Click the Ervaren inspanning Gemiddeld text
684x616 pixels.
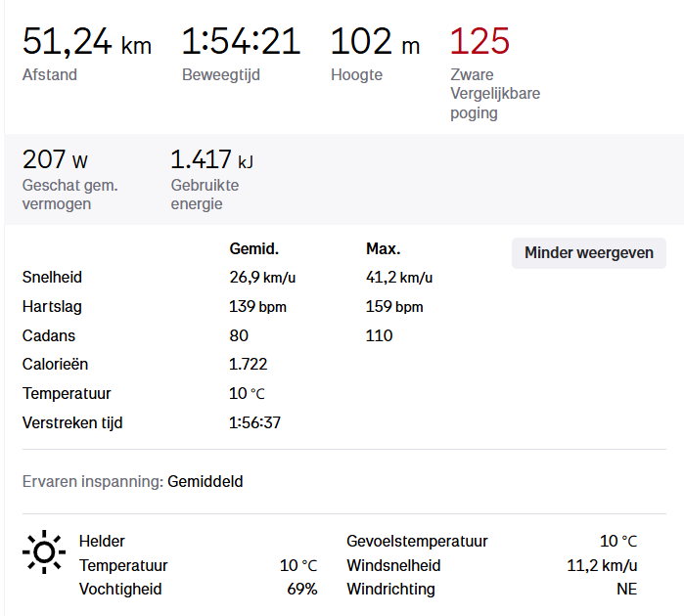pos(205,482)
